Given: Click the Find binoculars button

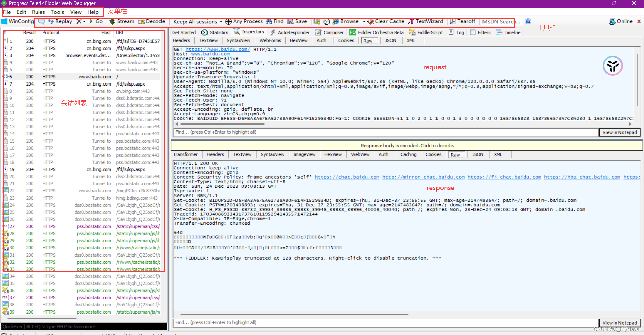Looking at the screenshot, I should point(275,21).
